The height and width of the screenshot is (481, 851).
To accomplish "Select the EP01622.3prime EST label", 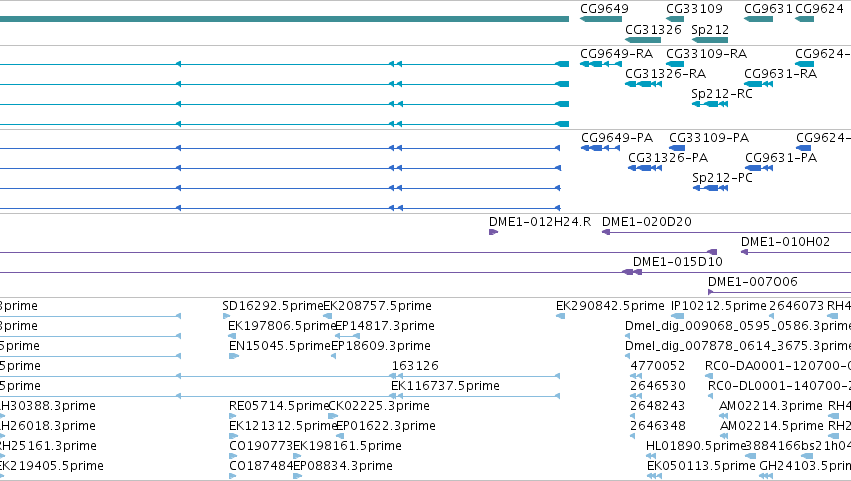I will coord(385,427).
